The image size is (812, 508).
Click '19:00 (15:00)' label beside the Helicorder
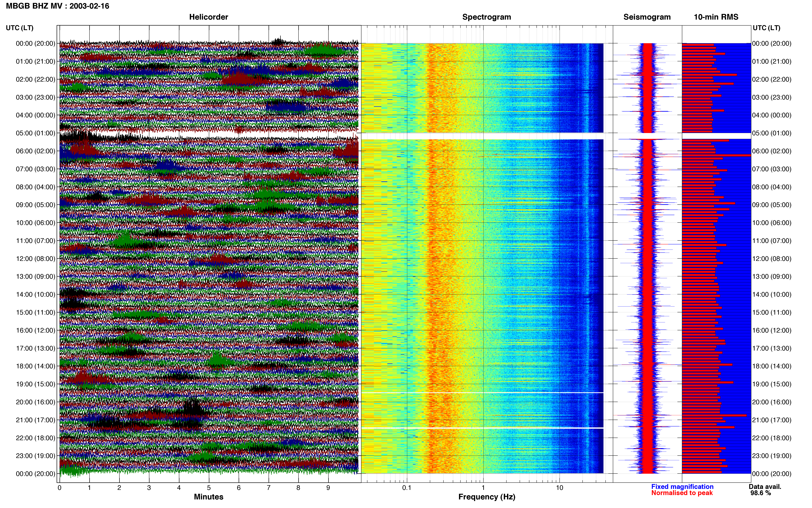pyautogui.click(x=36, y=384)
